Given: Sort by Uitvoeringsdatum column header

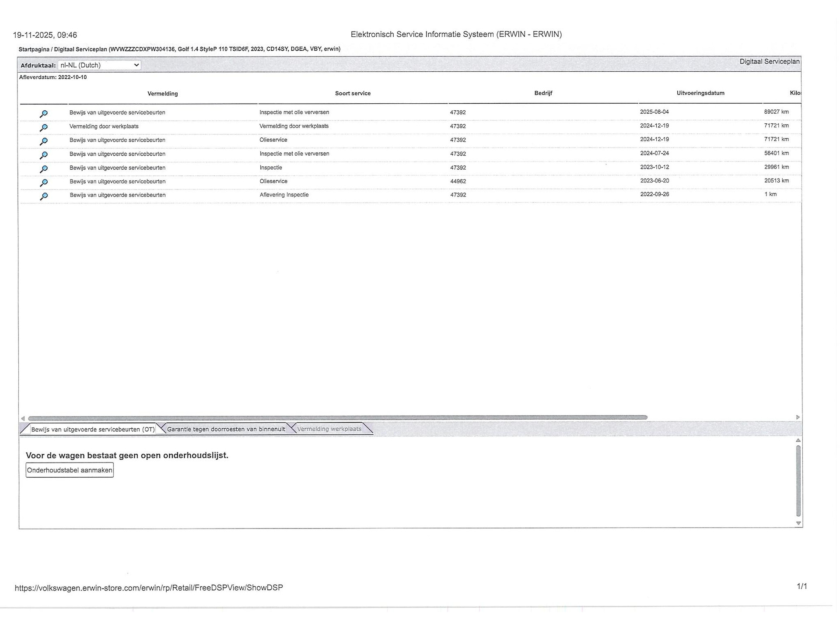Looking at the screenshot, I should 700,93.
